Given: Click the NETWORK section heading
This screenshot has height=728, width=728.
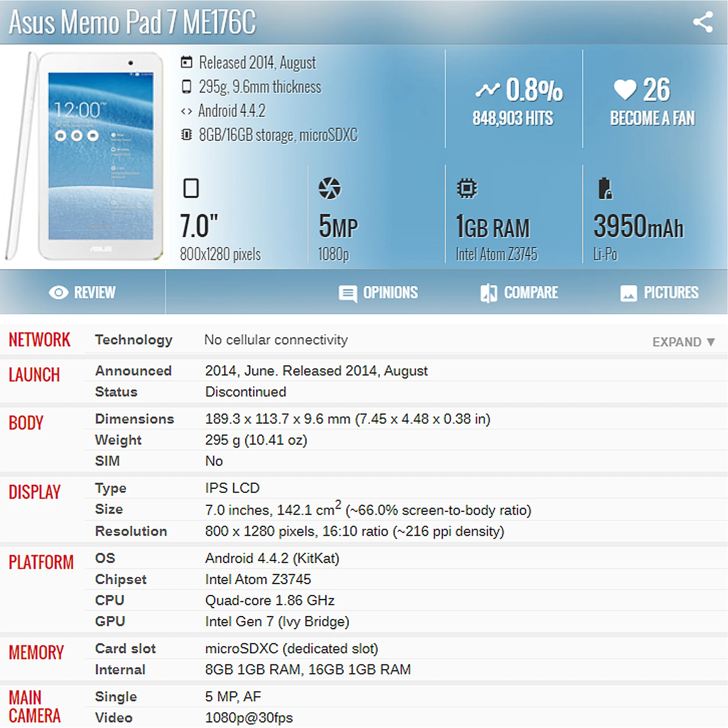Looking at the screenshot, I should (x=40, y=340).
